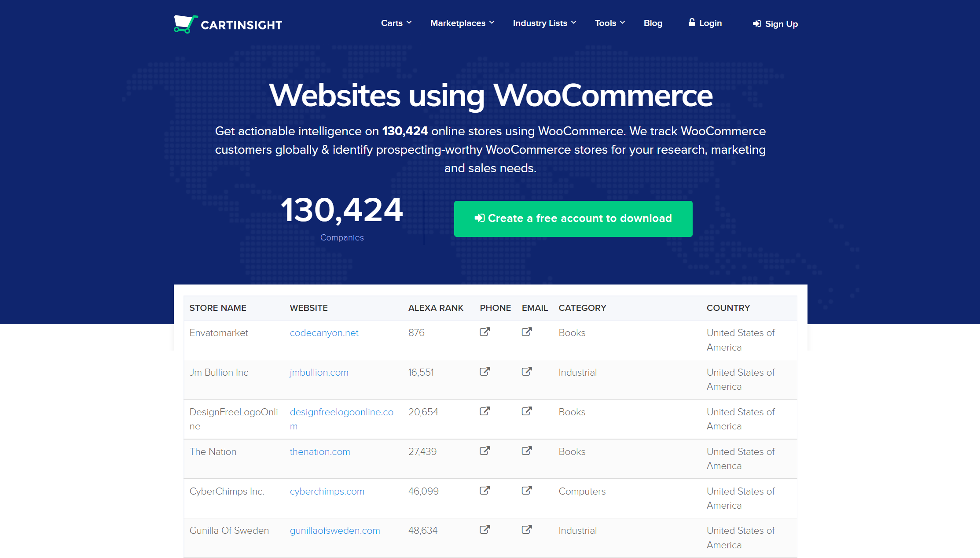The image size is (980, 558).
Task: Click the Books category for Envatomarket
Action: [x=572, y=333]
